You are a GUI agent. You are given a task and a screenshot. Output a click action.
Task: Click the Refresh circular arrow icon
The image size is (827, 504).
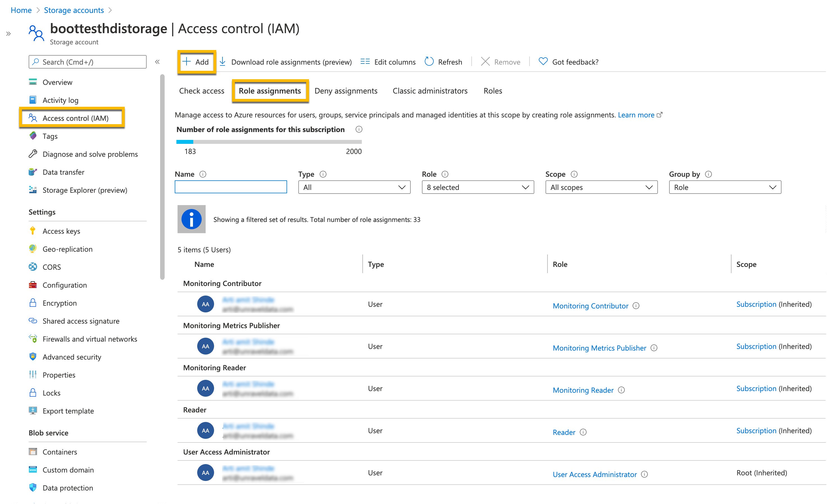(x=429, y=62)
